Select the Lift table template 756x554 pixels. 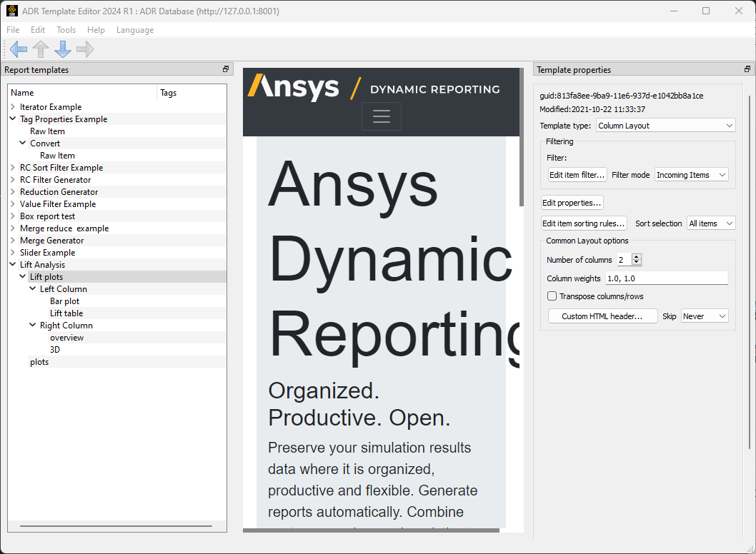66,313
